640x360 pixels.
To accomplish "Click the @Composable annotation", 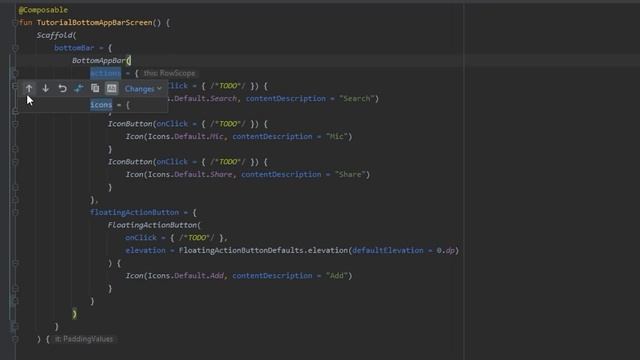I will 43,10.
